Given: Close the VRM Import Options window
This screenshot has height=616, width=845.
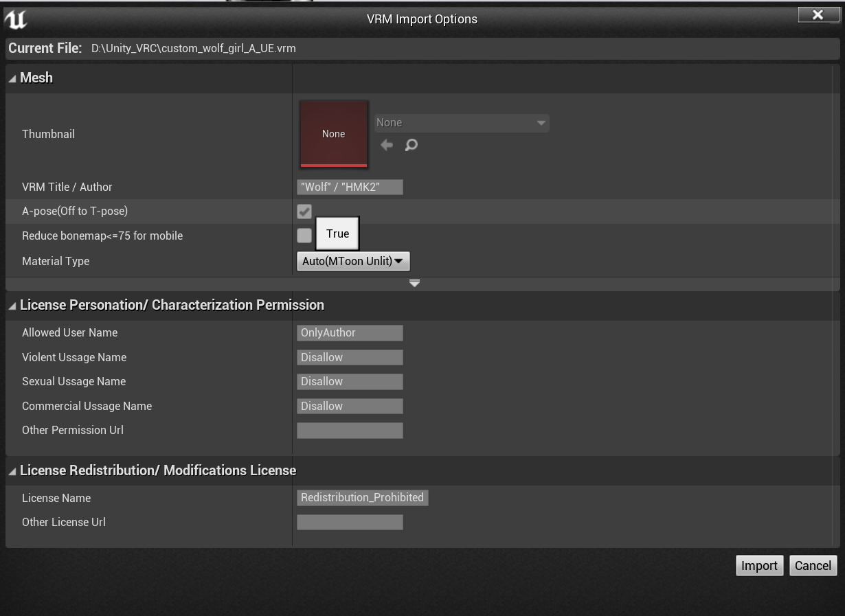Looking at the screenshot, I should tap(818, 14).
